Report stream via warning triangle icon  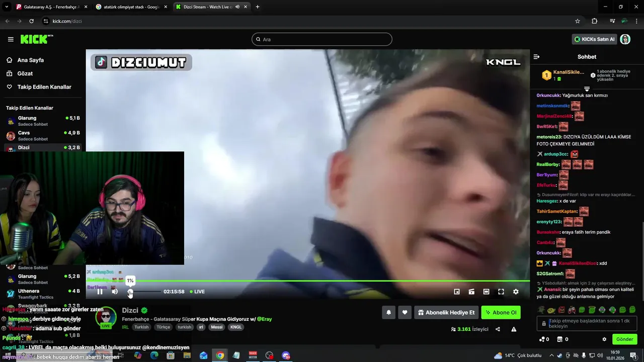[x=514, y=329]
